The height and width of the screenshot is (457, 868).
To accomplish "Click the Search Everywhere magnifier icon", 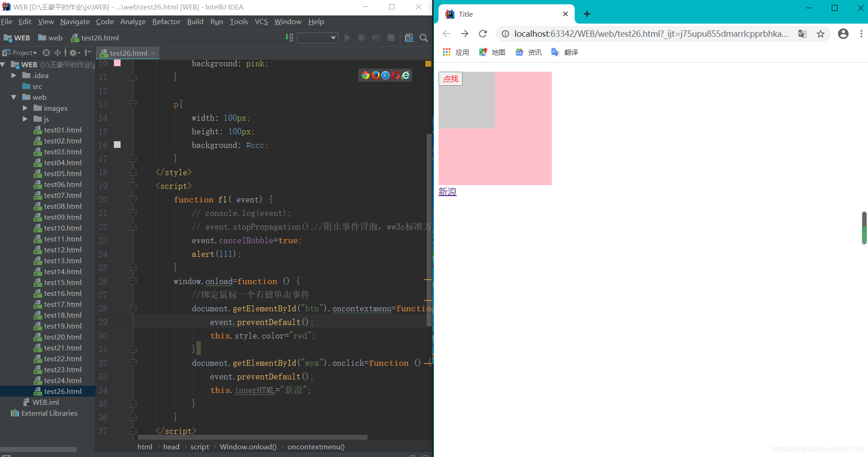I will tap(424, 38).
